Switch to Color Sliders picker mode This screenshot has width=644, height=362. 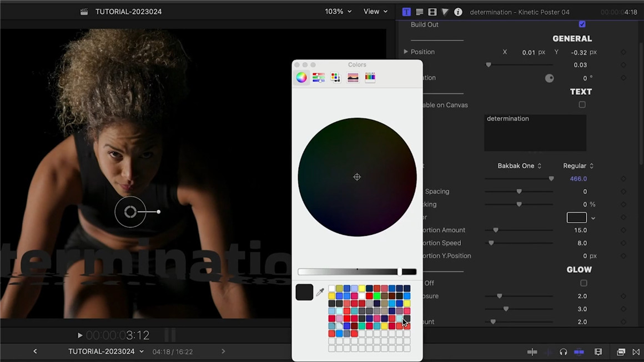click(x=319, y=78)
